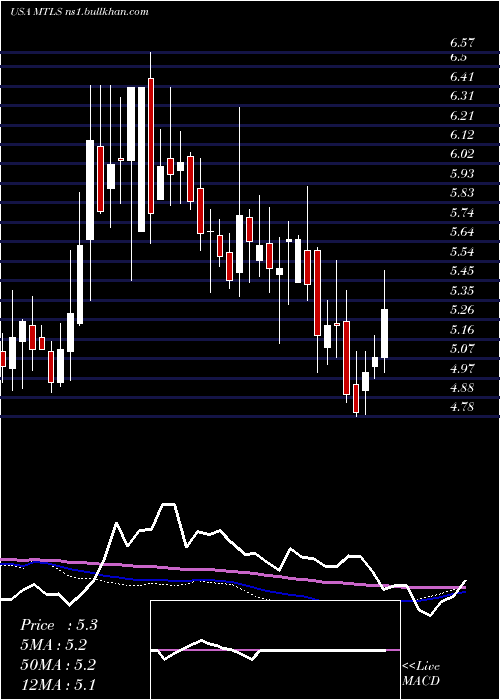The width and height of the screenshot is (500, 700).
Task: Click the 5.35 price axis label
Action: (x=462, y=291)
